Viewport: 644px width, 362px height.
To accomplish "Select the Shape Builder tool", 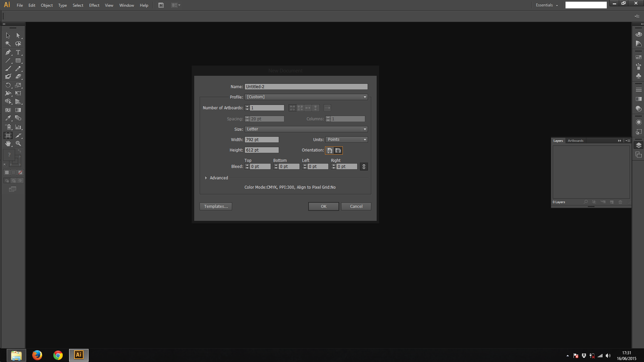I will [x=8, y=101].
